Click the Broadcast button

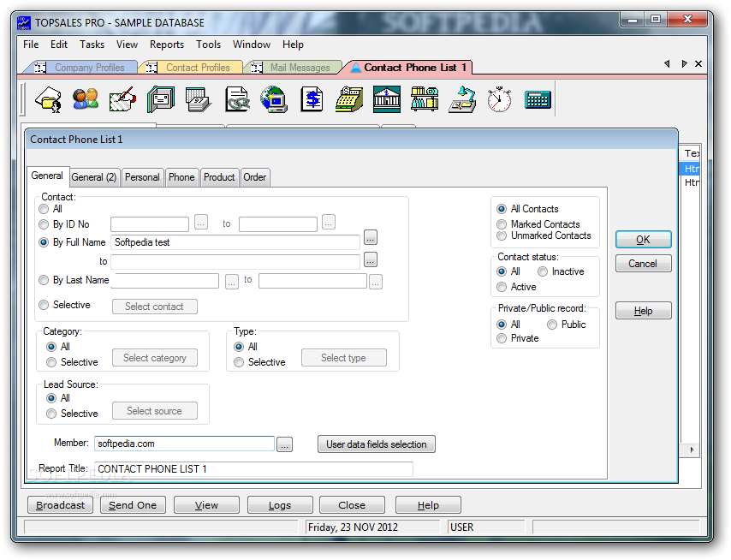[x=61, y=505]
